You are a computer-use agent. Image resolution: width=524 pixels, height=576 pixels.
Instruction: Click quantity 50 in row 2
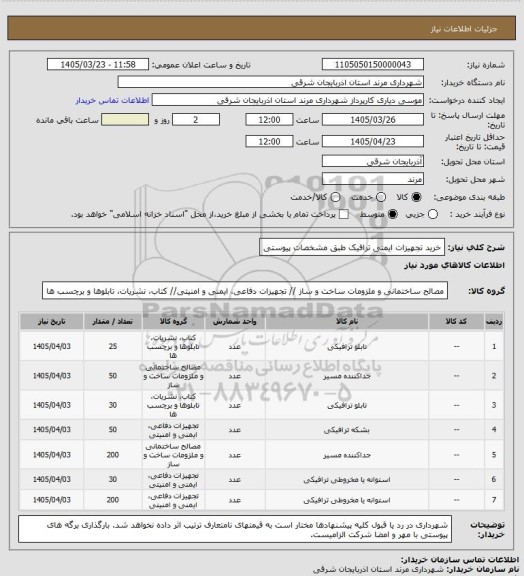pos(112,376)
